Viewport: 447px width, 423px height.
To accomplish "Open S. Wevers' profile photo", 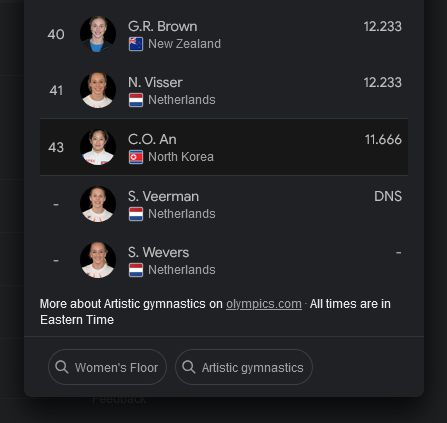I will point(98,260).
